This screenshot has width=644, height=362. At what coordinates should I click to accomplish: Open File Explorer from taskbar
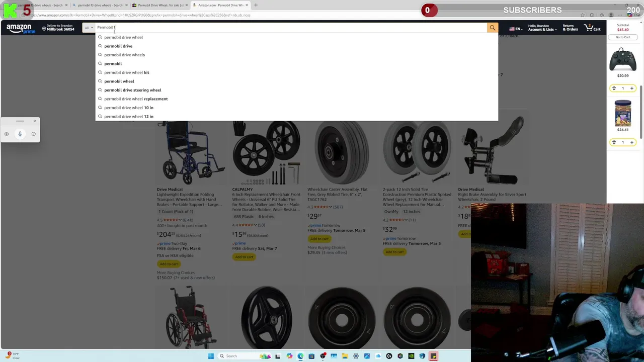[x=345, y=356]
